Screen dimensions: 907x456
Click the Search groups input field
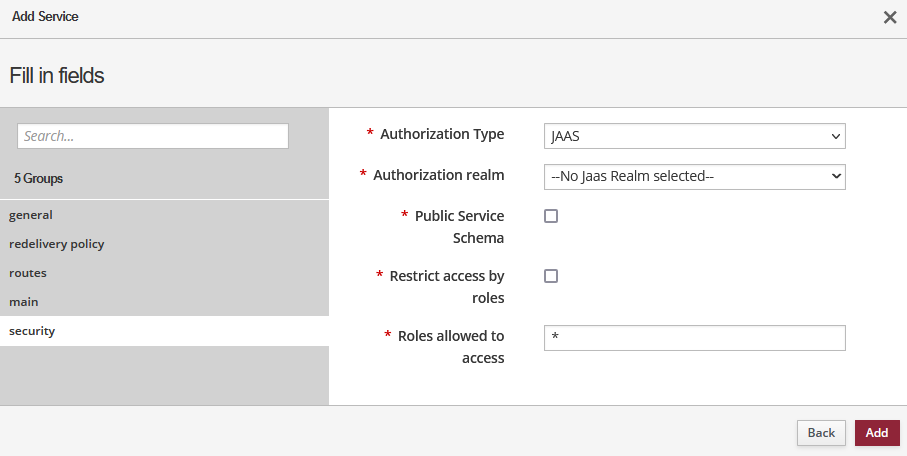pos(153,136)
